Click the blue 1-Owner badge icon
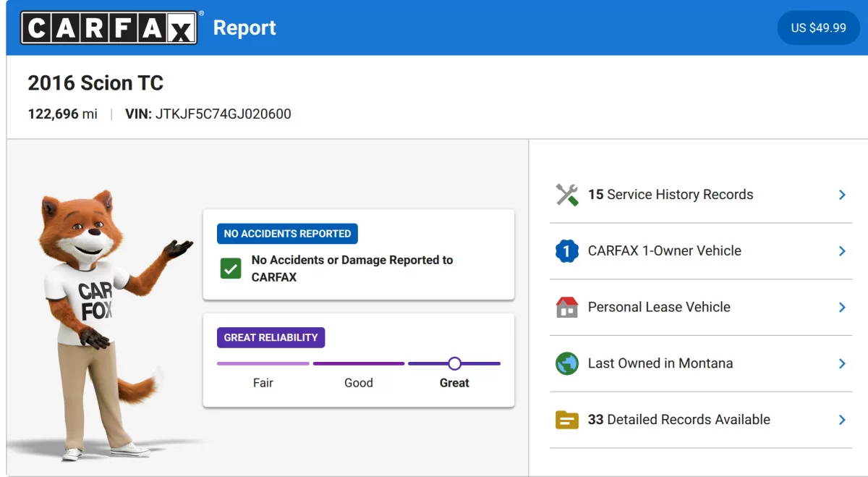The image size is (868, 477). [567, 251]
